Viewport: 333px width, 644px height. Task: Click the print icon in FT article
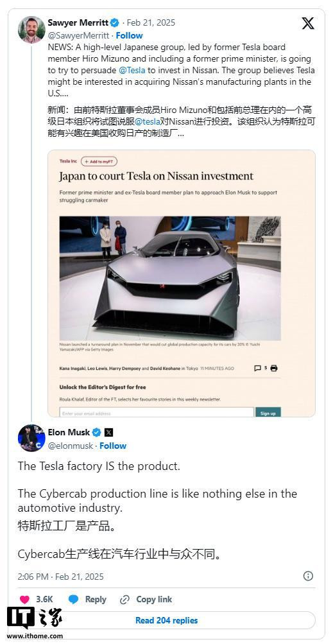274,368
